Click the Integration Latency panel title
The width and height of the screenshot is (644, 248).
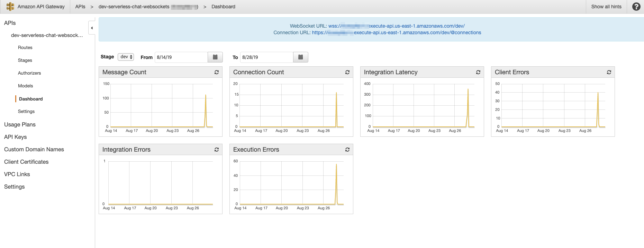coord(391,72)
